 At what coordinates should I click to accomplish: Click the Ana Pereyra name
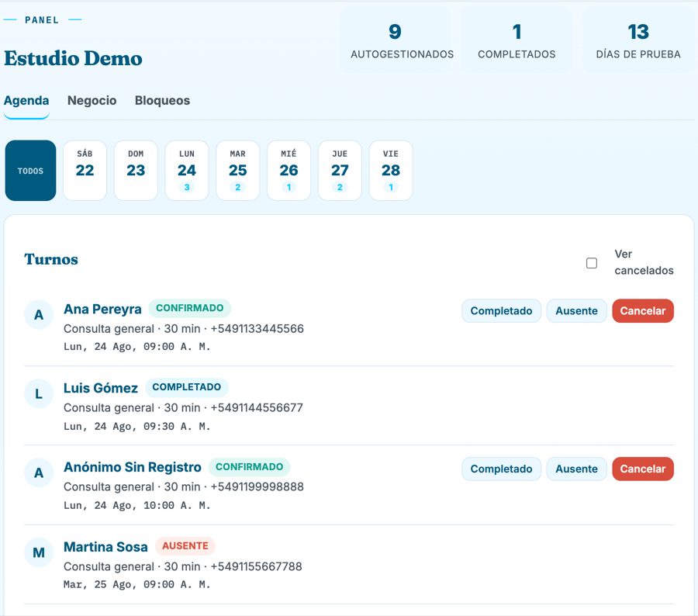coord(102,309)
